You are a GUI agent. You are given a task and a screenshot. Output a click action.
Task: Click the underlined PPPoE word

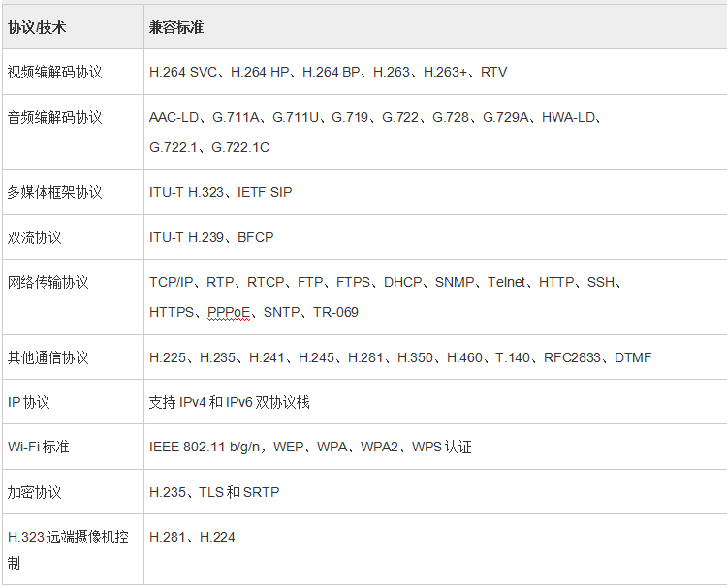click(228, 312)
